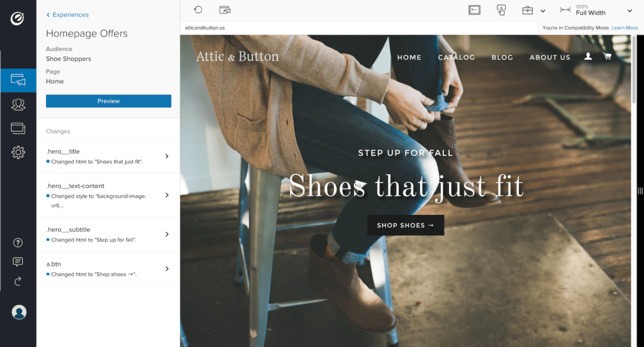Image resolution: width=644 pixels, height=347 pixels.
Task: Expand the .hero__title change
Action: click(x=167, y=156)
